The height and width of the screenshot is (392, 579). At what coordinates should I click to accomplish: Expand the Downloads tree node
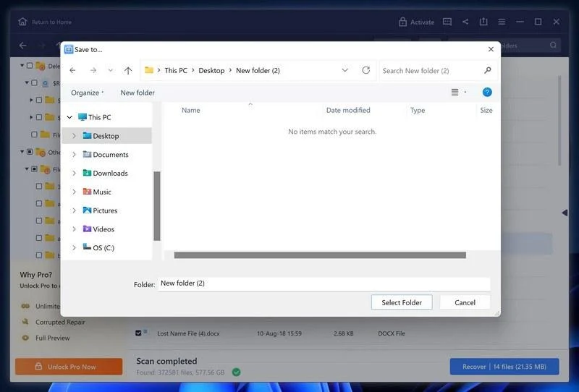pos(74,173)
